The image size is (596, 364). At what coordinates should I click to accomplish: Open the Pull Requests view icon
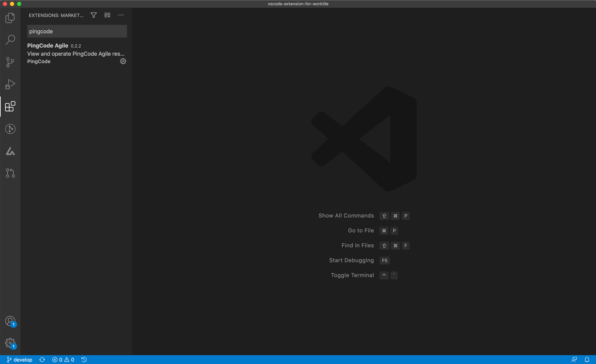[10, 173]
